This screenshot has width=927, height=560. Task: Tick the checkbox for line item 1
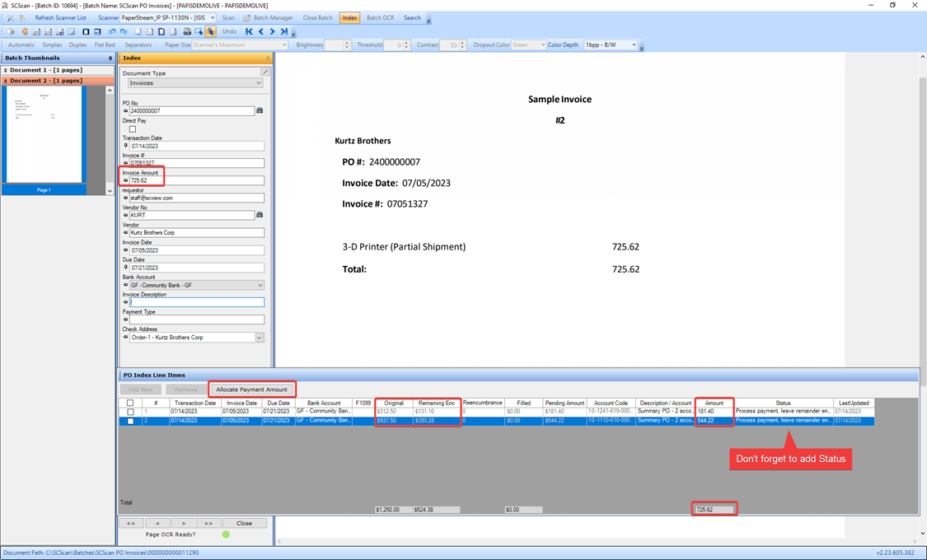[x=130, y=412]
